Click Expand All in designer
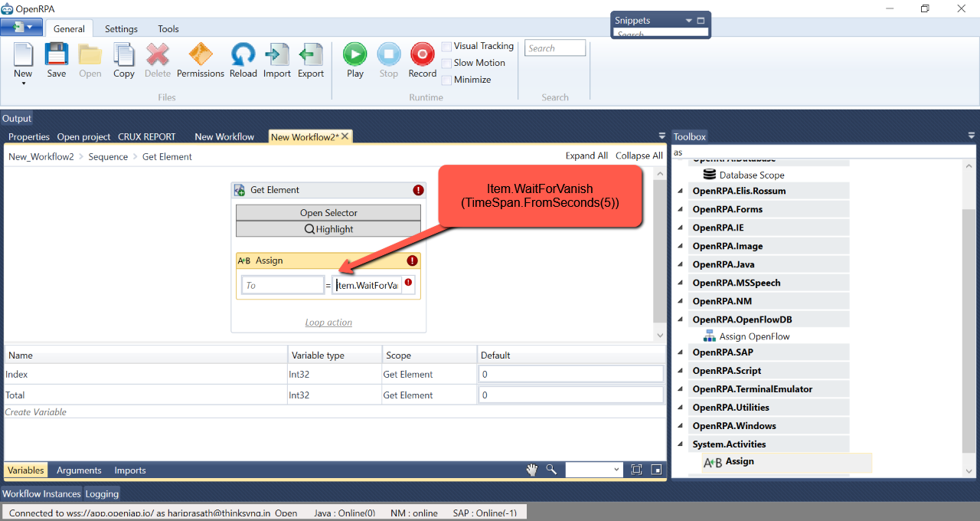The height and width of the screenshot is (521, 980). coord(586,156)
